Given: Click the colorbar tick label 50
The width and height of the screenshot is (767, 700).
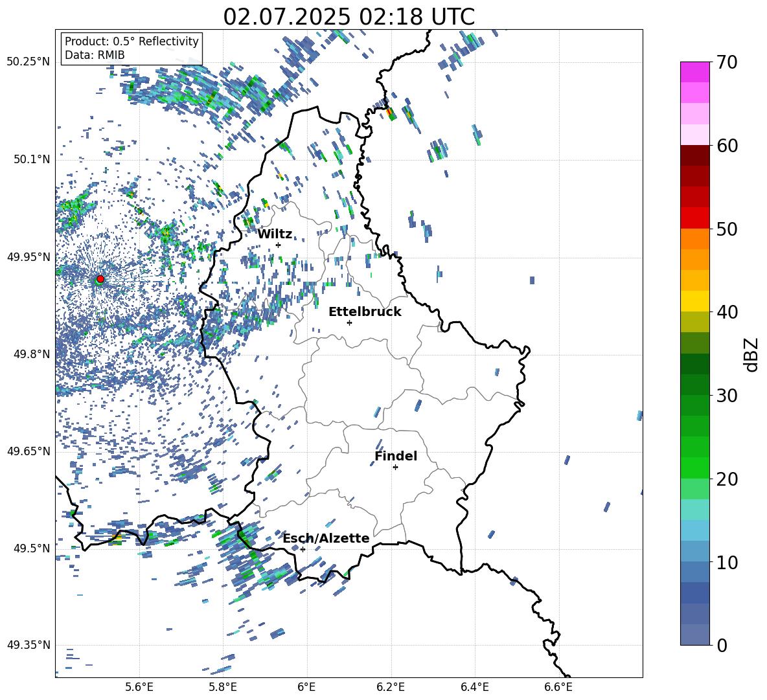Looking at the screenshot, I should click(x=726, y=229).
